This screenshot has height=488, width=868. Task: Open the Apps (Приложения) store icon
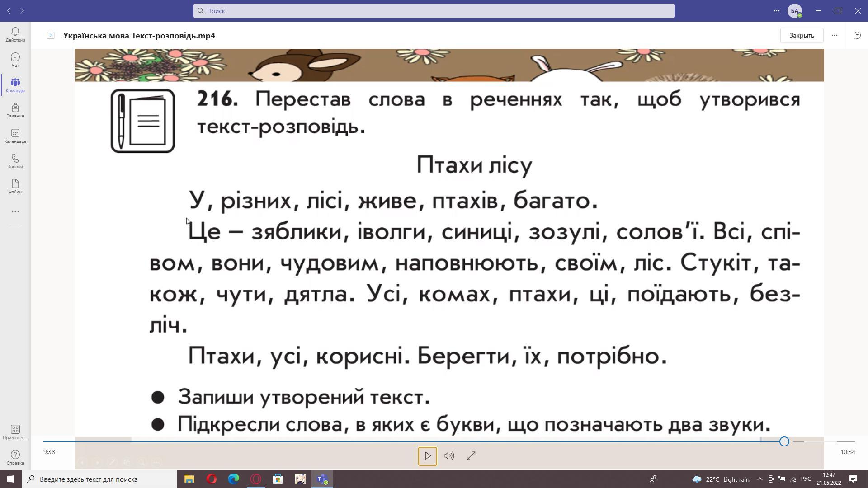(x=15, y=432)
